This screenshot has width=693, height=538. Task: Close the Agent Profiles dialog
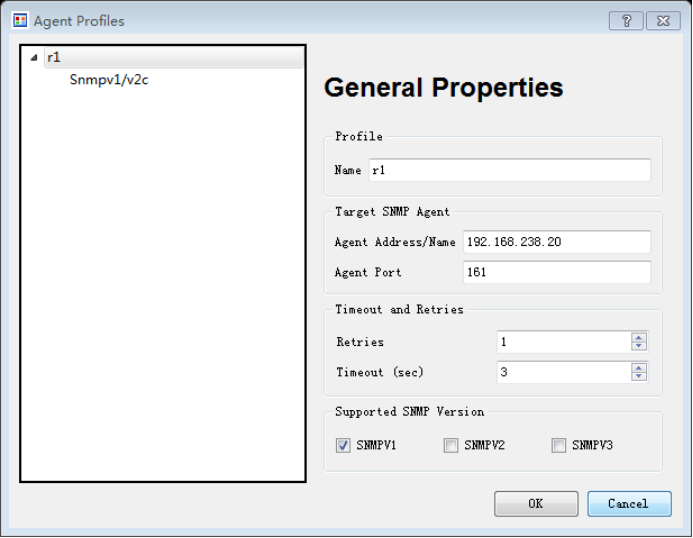[x=663, y=20]
